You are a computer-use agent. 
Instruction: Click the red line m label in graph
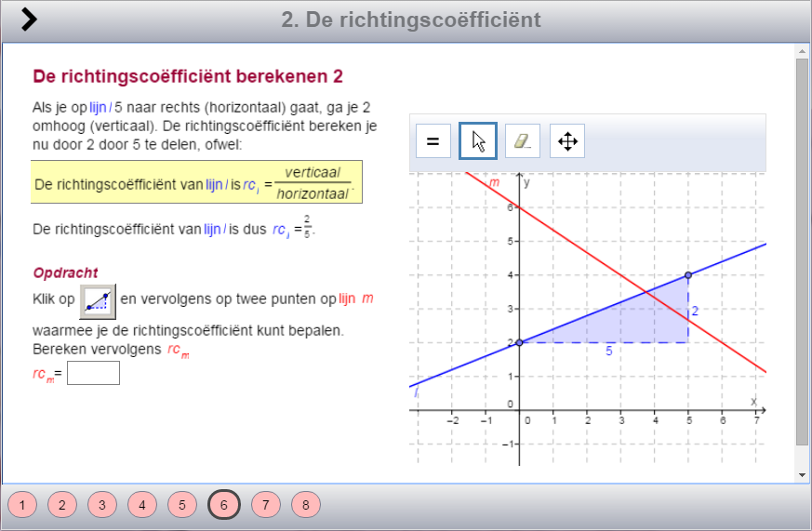tap(494, 183)
